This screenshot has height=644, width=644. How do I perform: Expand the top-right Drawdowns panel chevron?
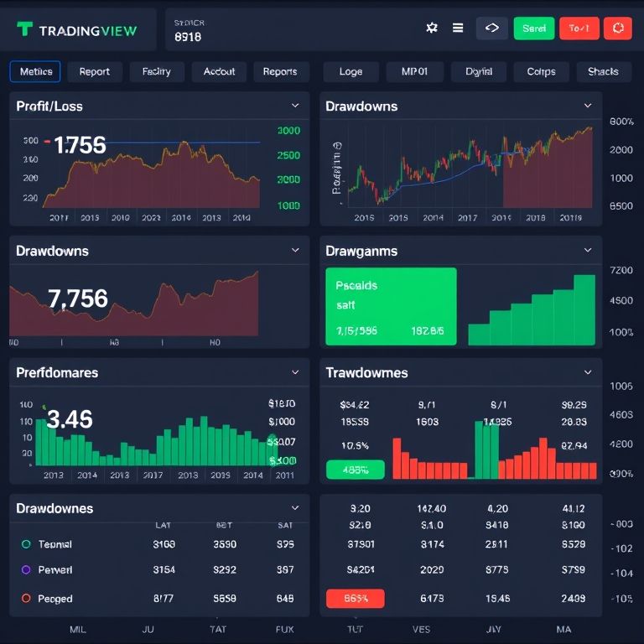(x=588, y=106)
